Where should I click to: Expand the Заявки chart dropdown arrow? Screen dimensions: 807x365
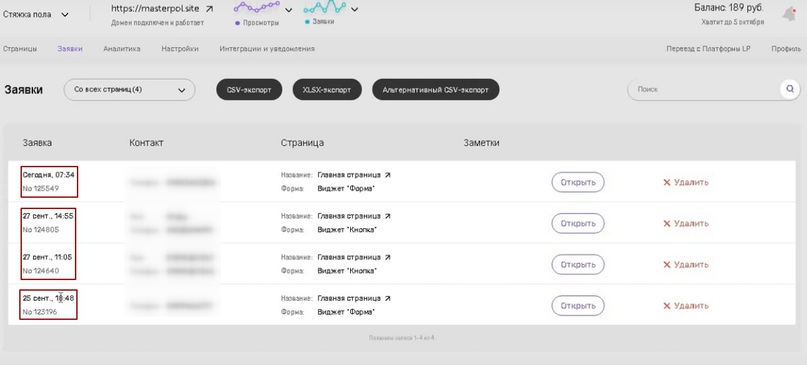[354, 9]
